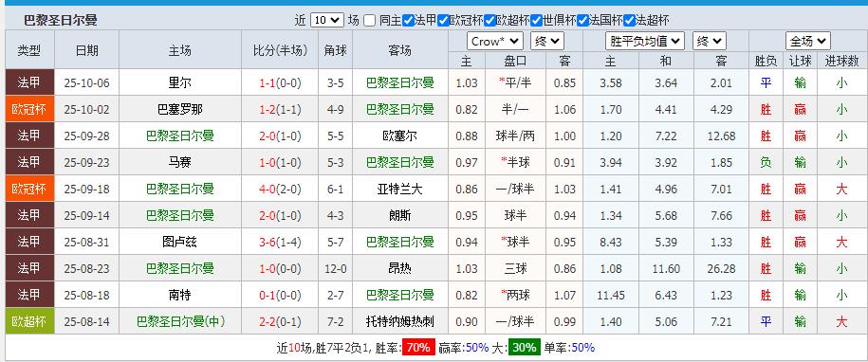868x362 pixels.
Task: Click the 类型 column header
Action: (x=29, y=50)
